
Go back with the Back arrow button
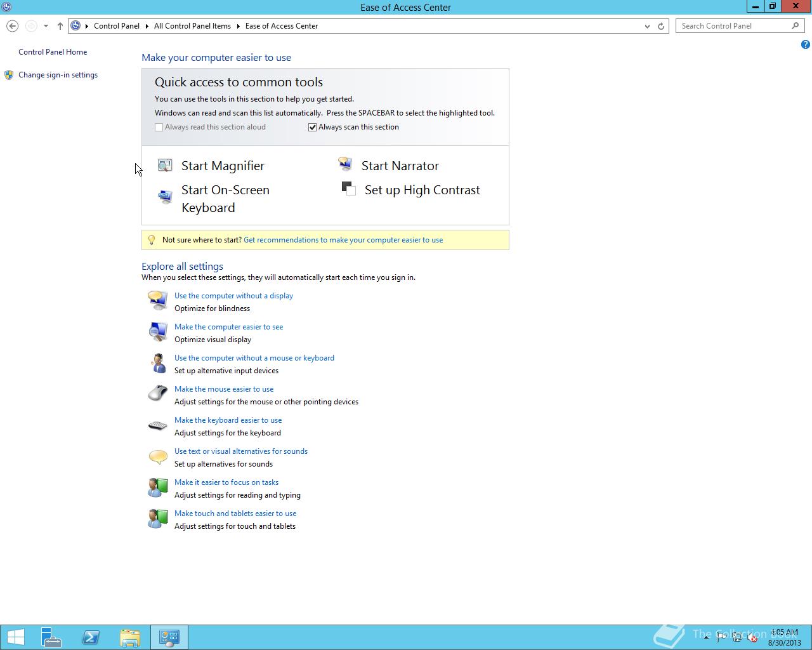pos(12,26)
